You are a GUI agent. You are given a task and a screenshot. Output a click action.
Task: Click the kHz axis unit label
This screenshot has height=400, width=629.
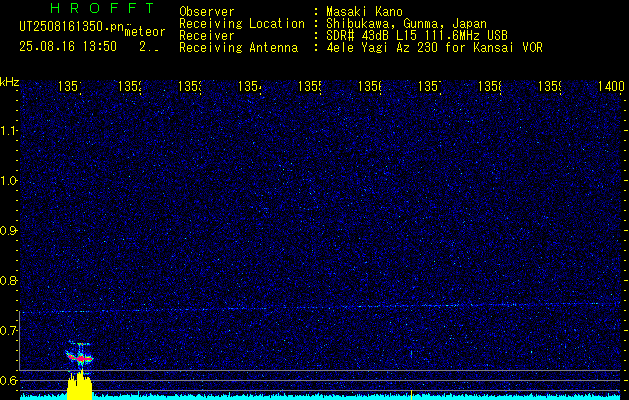[10, 83]
